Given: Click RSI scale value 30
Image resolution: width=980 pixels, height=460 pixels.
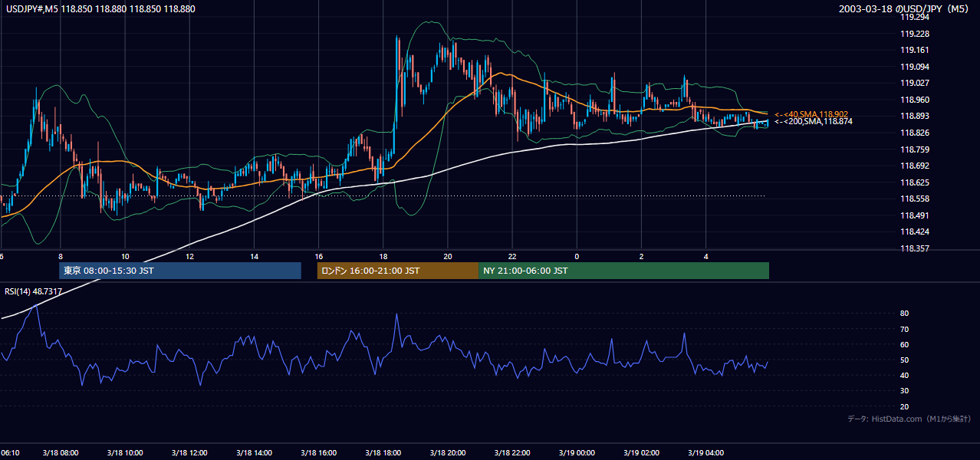Looking at the screenshot, I should 905,391.
